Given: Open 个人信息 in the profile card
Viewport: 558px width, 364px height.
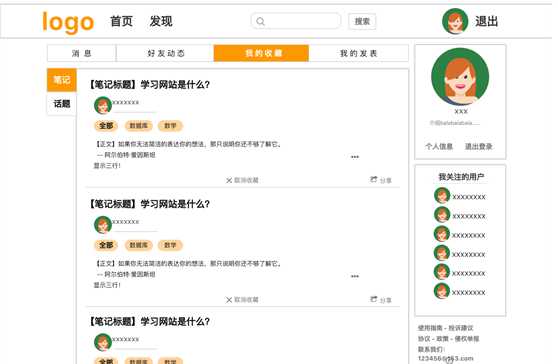Looking at the screenshot, I should click(x=439, y=146).
